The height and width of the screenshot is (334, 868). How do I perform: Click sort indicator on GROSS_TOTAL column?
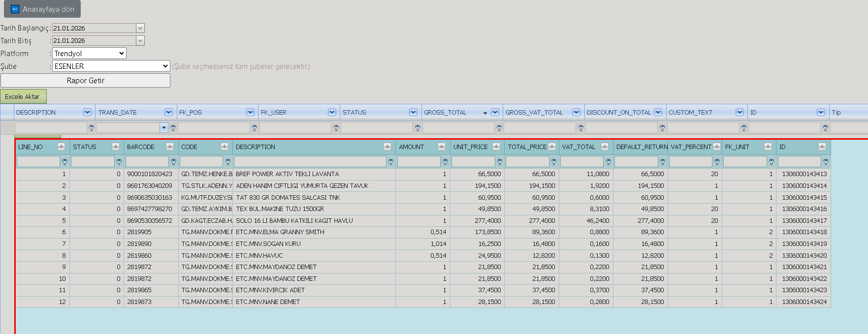point(485,113)
